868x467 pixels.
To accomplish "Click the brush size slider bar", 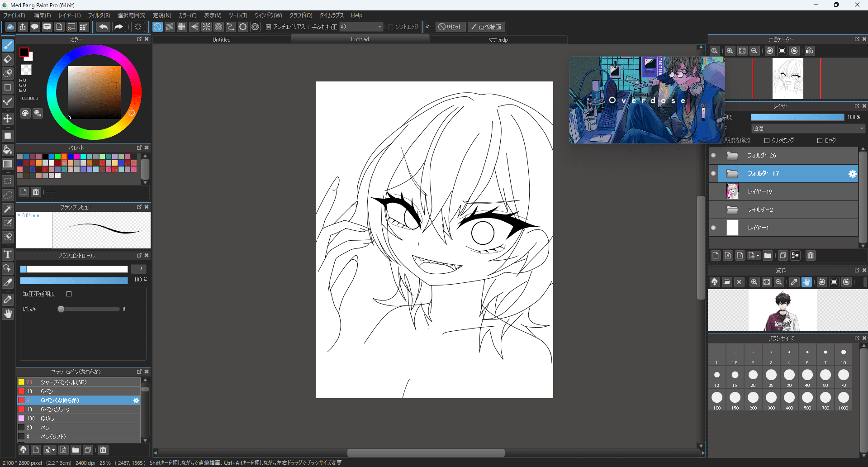I will pyautogui.click(x=74, y=269).
